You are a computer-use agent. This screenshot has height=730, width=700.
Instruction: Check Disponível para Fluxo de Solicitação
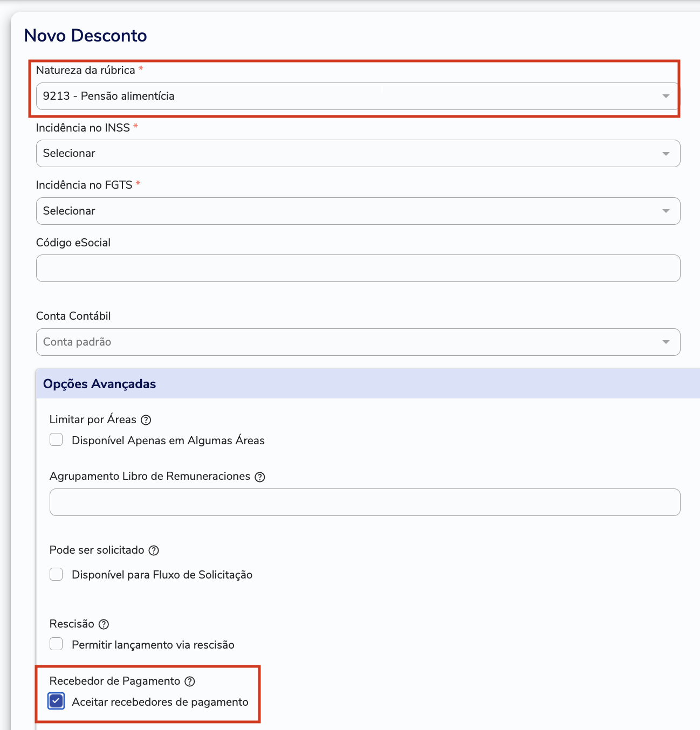pos(56,574)
